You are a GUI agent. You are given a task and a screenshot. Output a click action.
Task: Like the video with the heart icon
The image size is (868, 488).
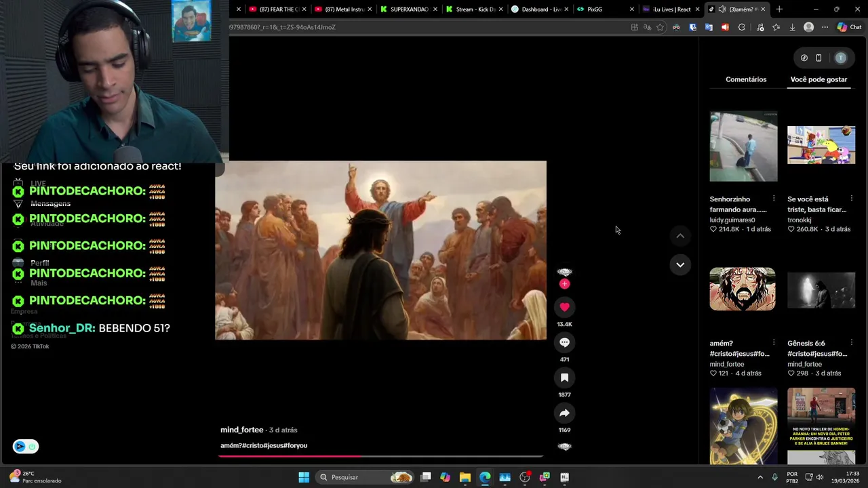click(x=564, y=307)
